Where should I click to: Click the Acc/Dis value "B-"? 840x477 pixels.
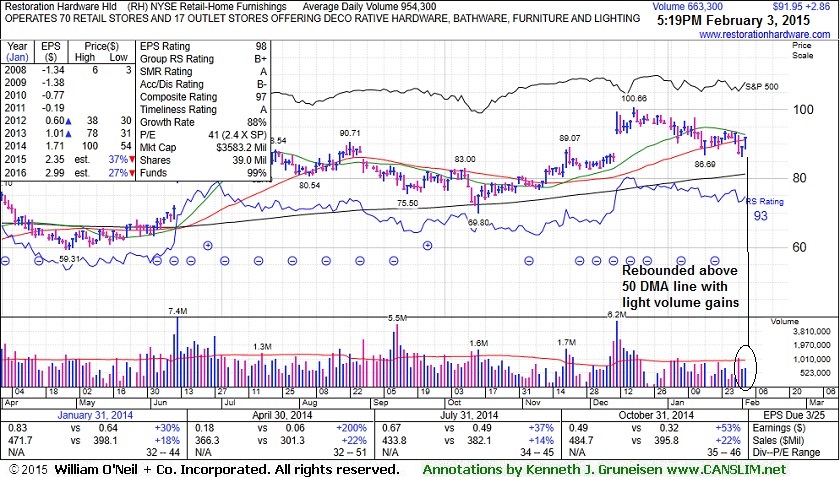click(261, 84)
